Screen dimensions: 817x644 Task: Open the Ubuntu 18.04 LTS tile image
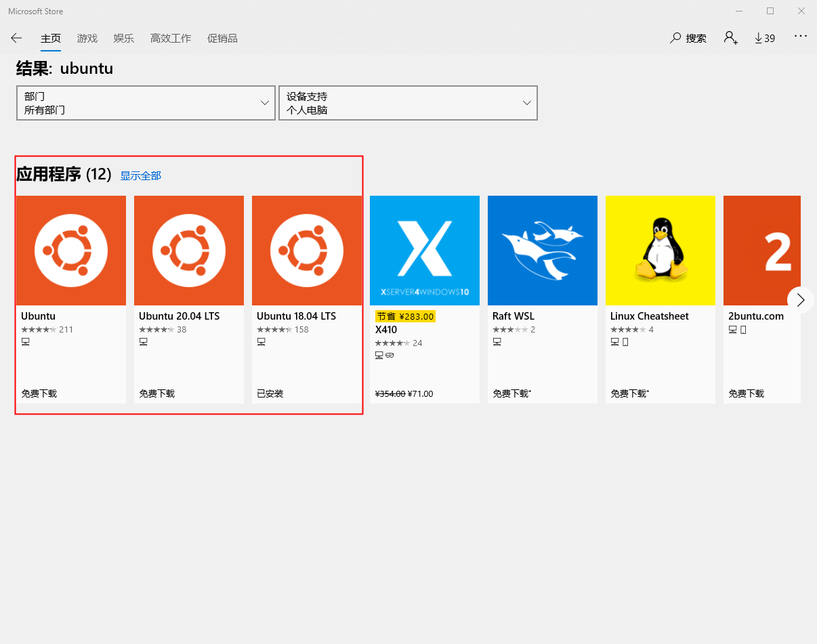pyautogui.click(x=307, y=251)
